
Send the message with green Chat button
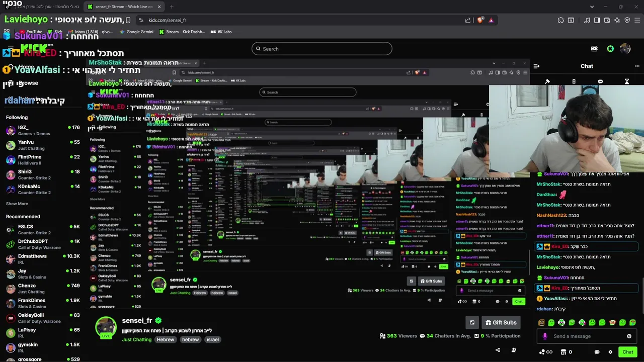[627, 352]
